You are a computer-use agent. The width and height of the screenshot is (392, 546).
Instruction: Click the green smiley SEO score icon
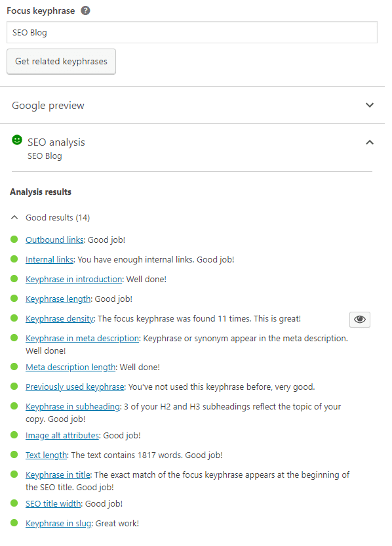[16, 140]
